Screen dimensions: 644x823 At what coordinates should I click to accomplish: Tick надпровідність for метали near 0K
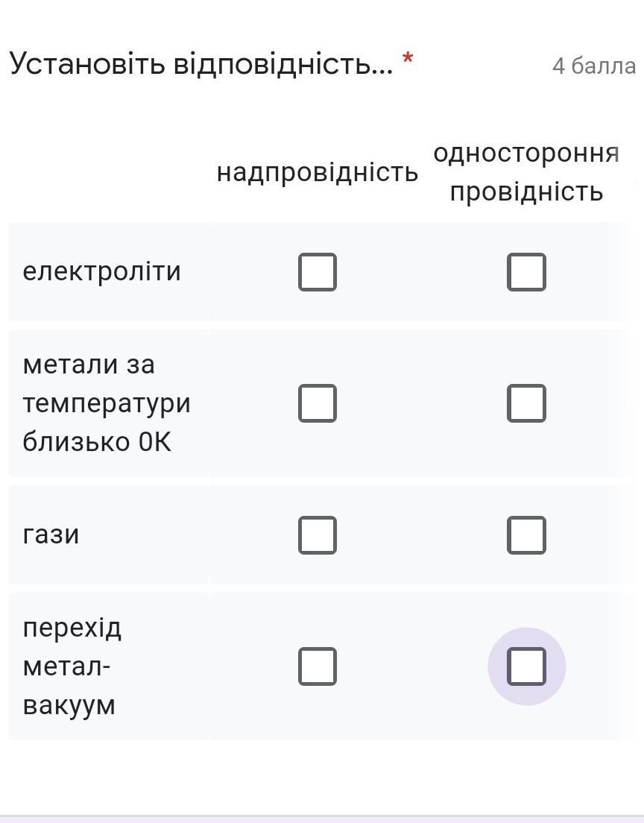318,403
